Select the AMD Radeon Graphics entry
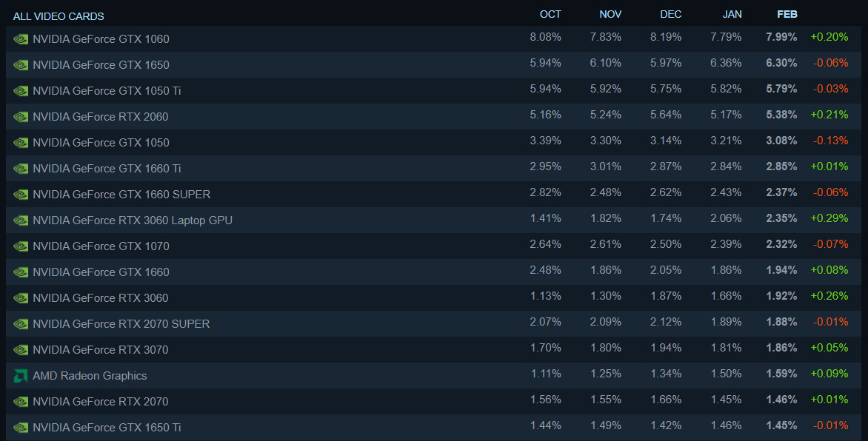The image size is (868, 441). (90, 376)
